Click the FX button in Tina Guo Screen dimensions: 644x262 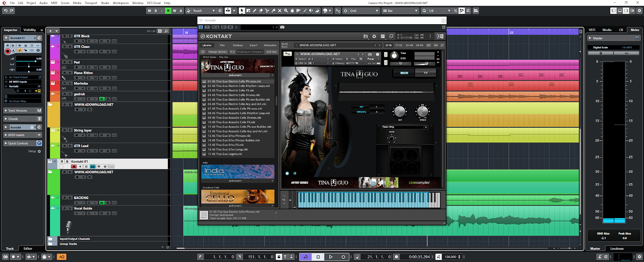[x=426, y=73]
